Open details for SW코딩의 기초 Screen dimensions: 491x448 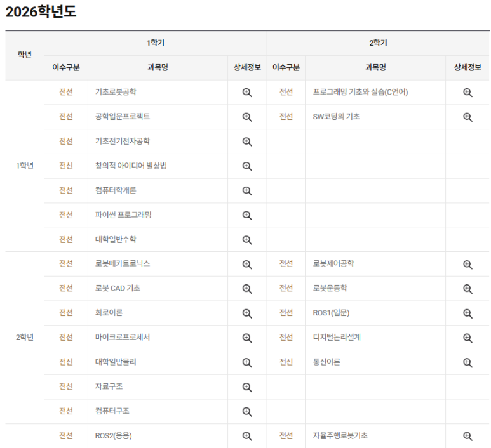click(467, 117)
